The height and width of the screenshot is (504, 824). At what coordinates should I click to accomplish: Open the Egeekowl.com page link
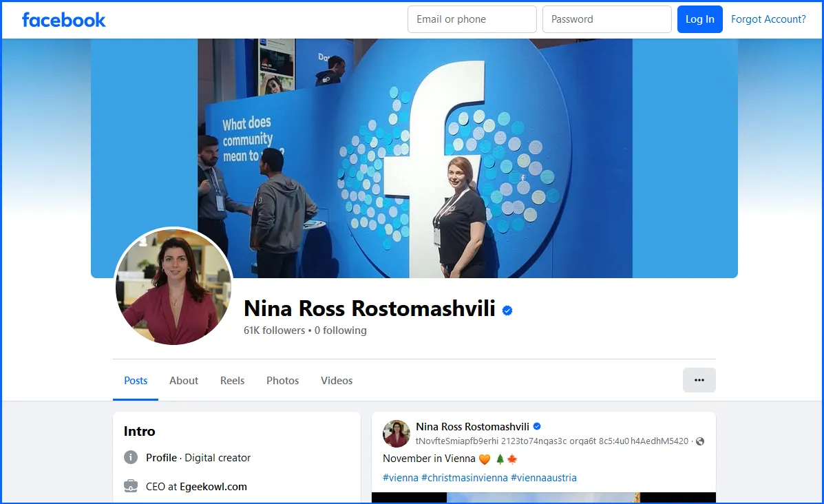pos(213,486)
